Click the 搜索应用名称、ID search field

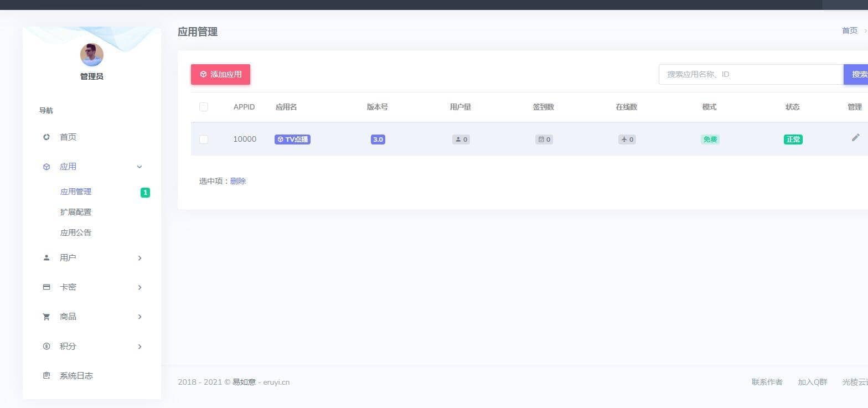(750, 74)
